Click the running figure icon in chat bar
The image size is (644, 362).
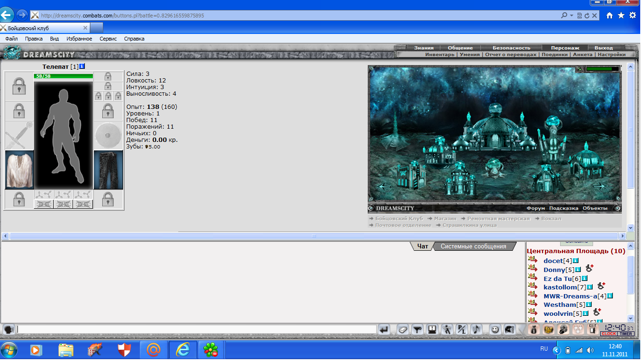446,329
